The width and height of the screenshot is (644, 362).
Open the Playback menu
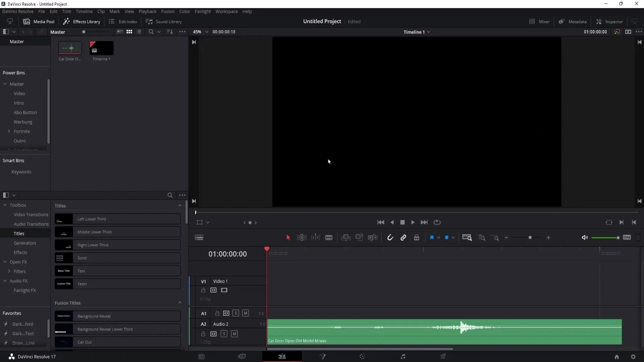[148, 11]
